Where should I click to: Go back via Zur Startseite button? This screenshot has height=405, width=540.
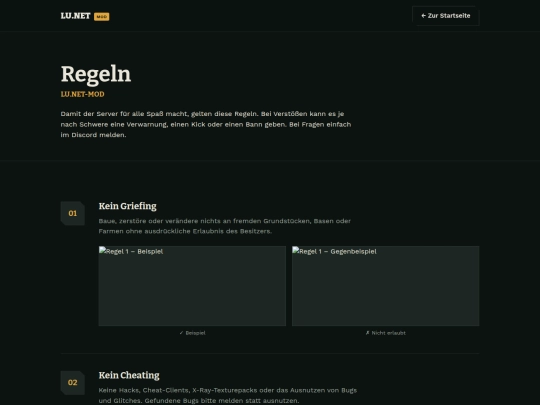click(446, 16)
